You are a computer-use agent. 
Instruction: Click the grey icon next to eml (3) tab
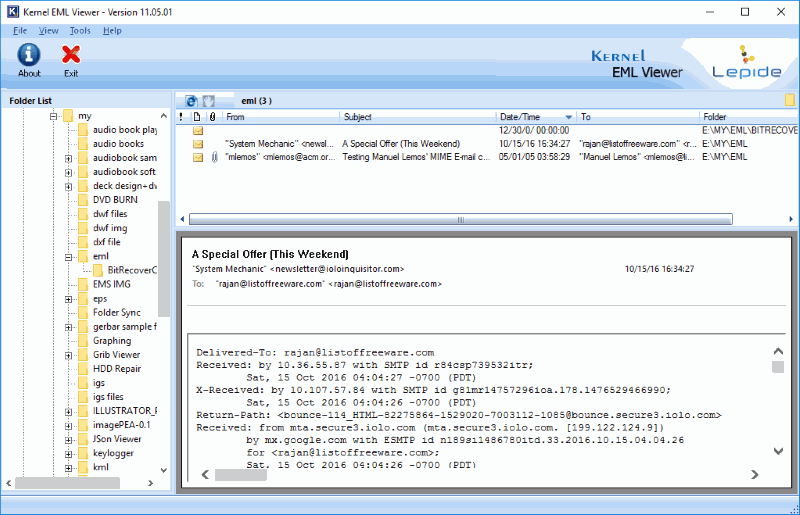(209, 101)
